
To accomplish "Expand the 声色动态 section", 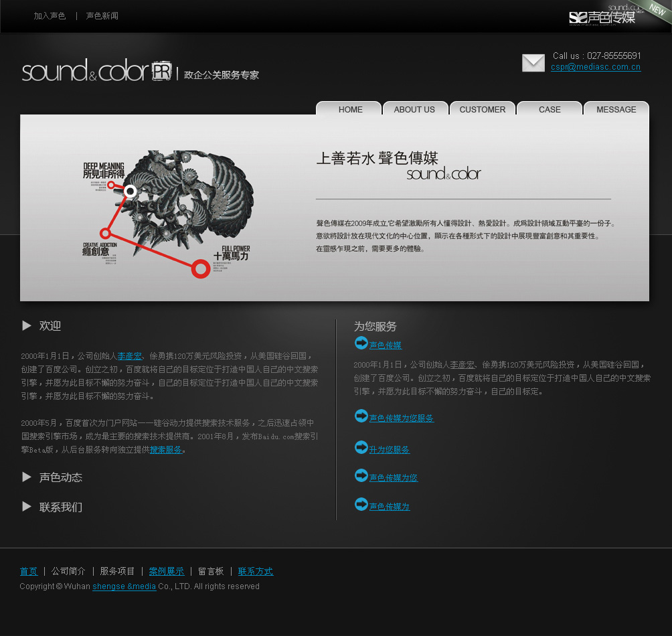I will 27,477.
